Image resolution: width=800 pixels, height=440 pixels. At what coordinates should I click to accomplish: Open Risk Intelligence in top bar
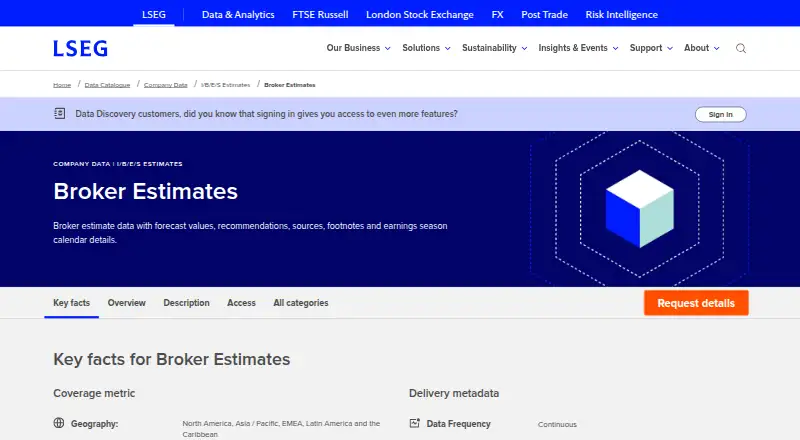621,15
